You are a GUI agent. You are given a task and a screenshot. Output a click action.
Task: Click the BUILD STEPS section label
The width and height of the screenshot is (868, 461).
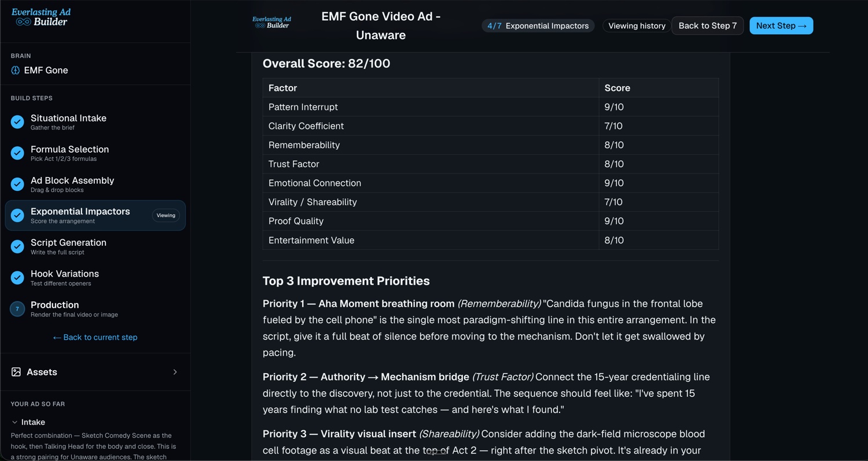[32, 98]
